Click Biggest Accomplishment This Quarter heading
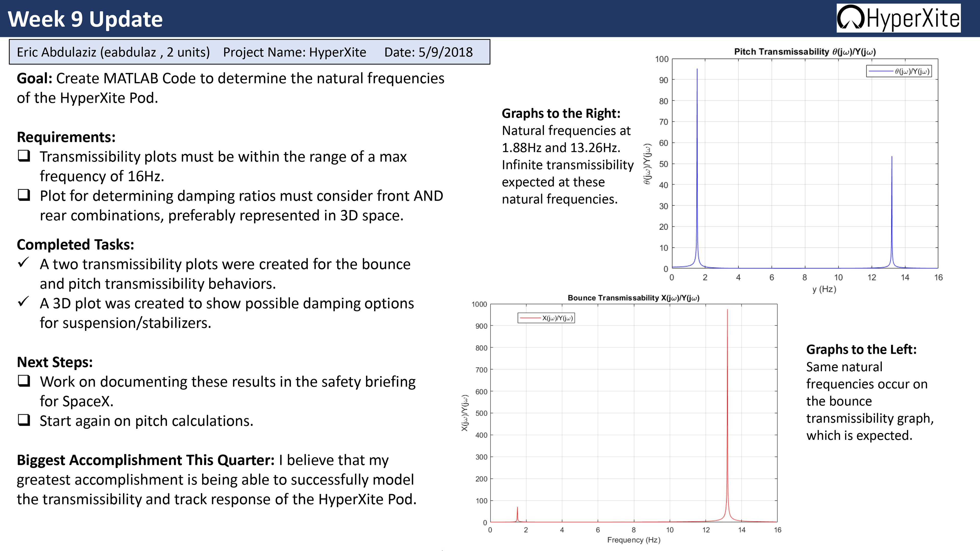Viewport: 980px width, 551px height. coord(146,460)
